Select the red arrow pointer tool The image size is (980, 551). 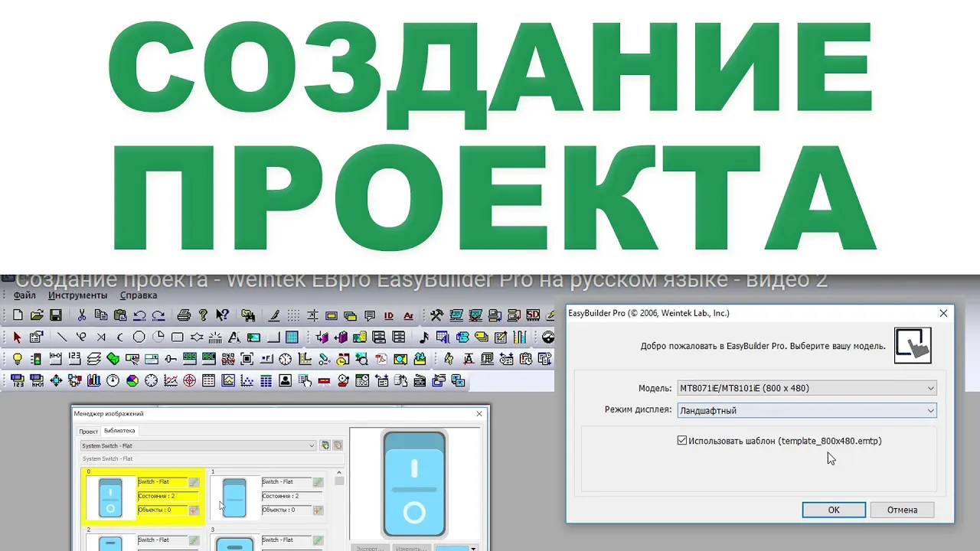pos(18,337)
